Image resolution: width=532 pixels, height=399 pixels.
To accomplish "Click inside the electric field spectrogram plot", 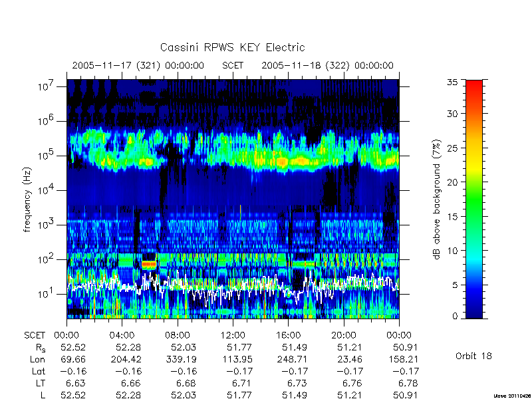I will point(233,199).
